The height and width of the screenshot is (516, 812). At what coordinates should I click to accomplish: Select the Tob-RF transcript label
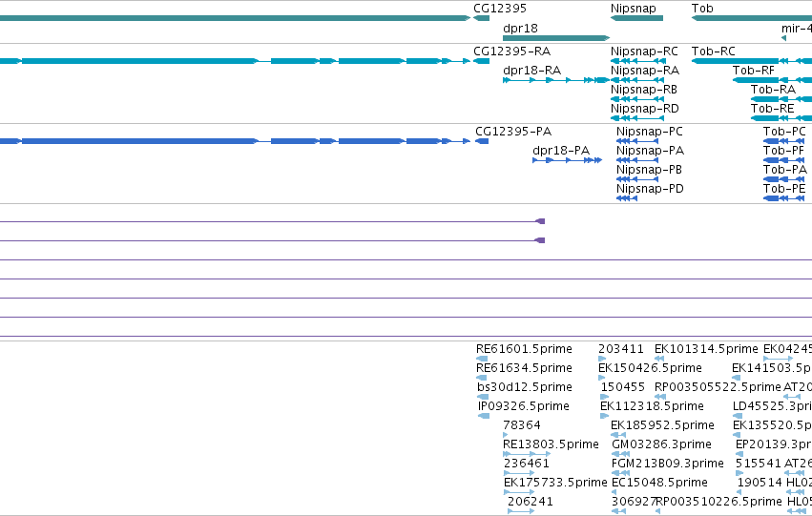pos(754,71)
